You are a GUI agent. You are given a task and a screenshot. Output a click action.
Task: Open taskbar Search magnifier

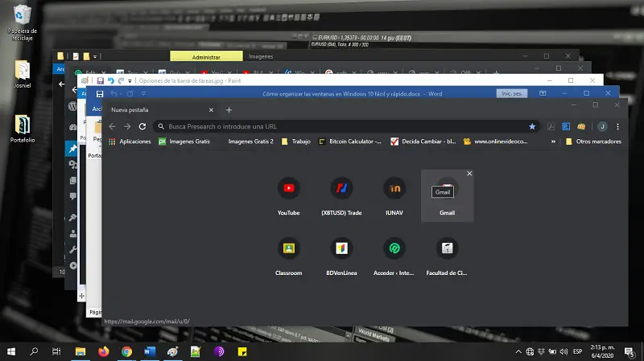pos(34,351)
